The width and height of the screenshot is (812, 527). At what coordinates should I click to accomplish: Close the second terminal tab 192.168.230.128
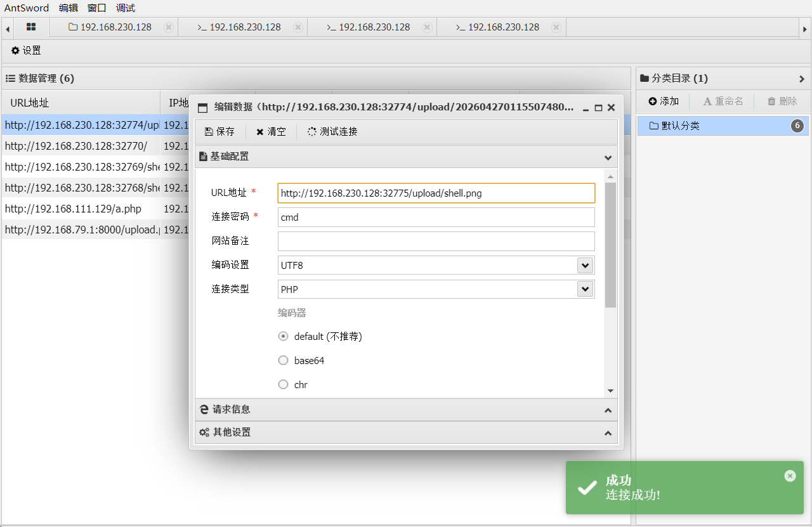pyautogui.click(x=427, y=27)
